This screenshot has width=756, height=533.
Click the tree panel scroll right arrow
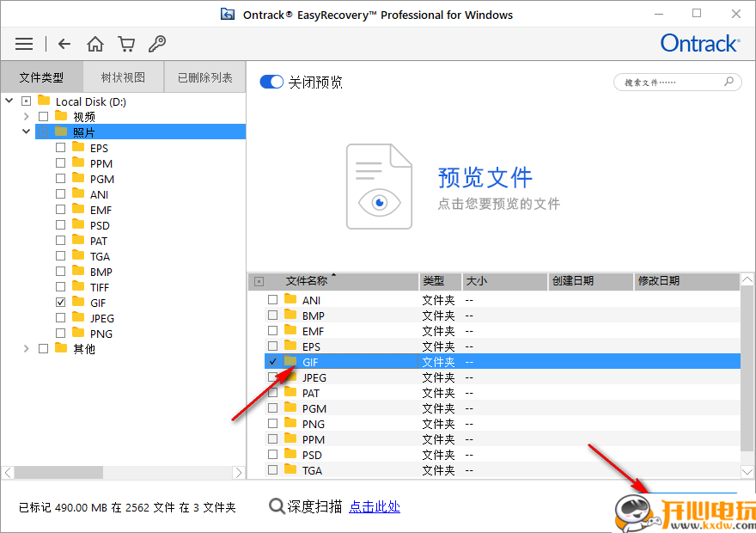[239, 473]
